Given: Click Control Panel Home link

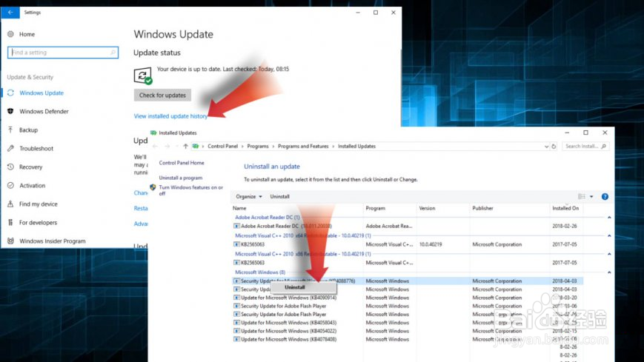Looking at the screenshot, I should (182, 163).
